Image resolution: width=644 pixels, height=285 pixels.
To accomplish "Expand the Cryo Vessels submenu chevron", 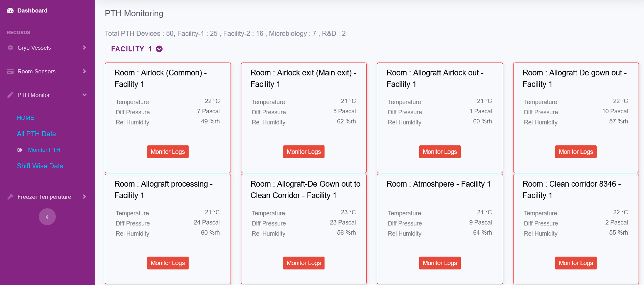I will [85, 48].
